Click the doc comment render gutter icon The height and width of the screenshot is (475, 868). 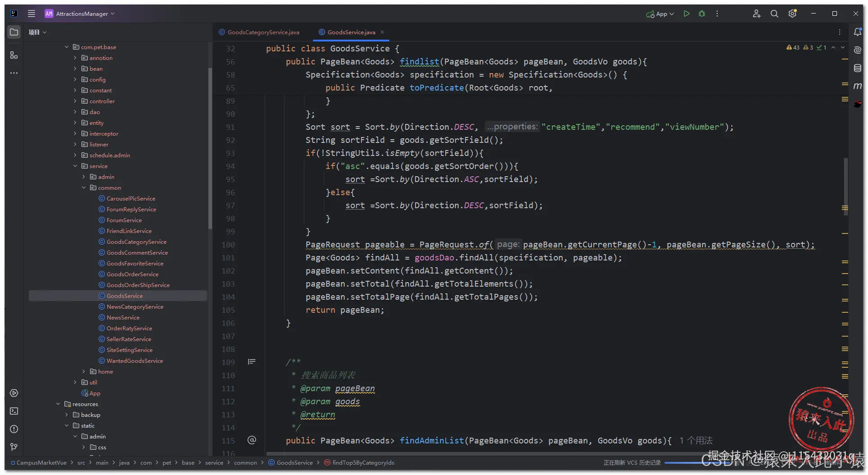tap(252, 362)
